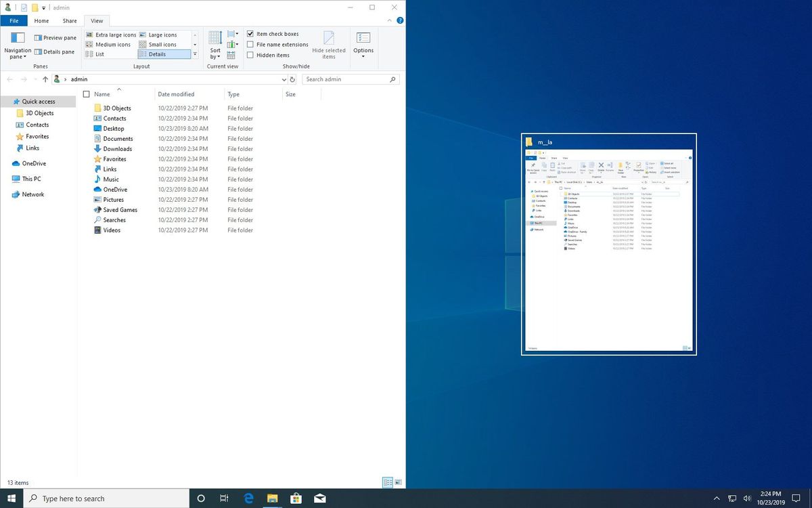812x508 pixels.
Task: Open the Downloads folder
Action: pos(117,148)
